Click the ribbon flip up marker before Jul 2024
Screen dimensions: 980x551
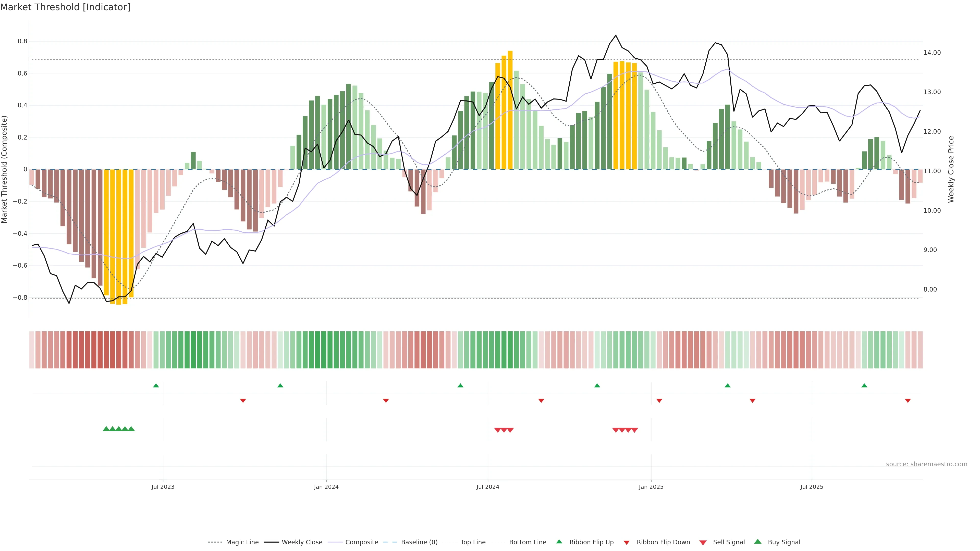coord(460,386)
